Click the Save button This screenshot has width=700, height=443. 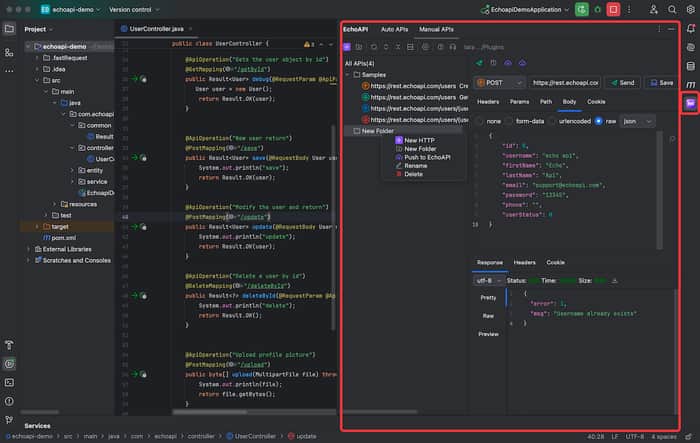pyautogui.click(x=662, y=83)
